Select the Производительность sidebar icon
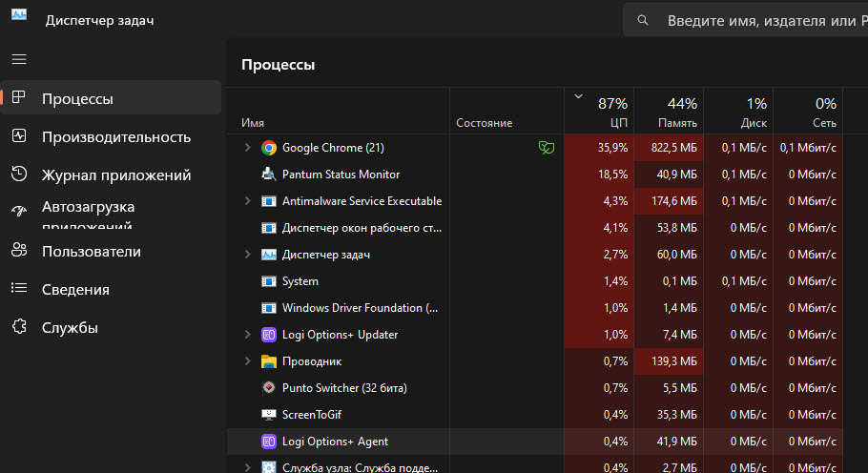Viewport: 868px width, 473px height. point(19,135)
